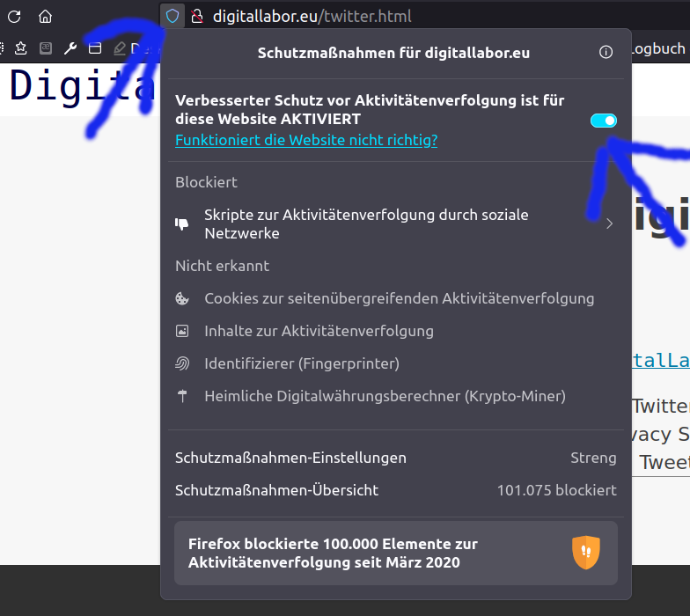The image size is (690, 616).
Task: Toggle enhanced tracking protection switch off
Action: pyautogui.click(x=604, y=121)
